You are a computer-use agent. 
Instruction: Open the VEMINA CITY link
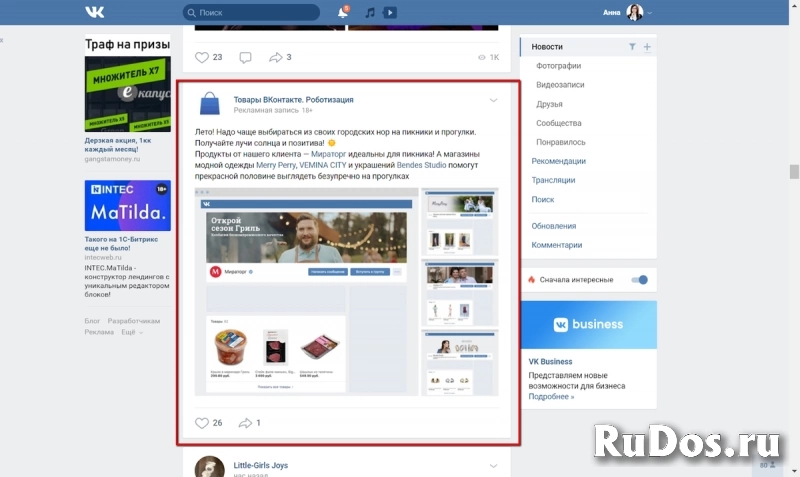(x=322, y=165)
